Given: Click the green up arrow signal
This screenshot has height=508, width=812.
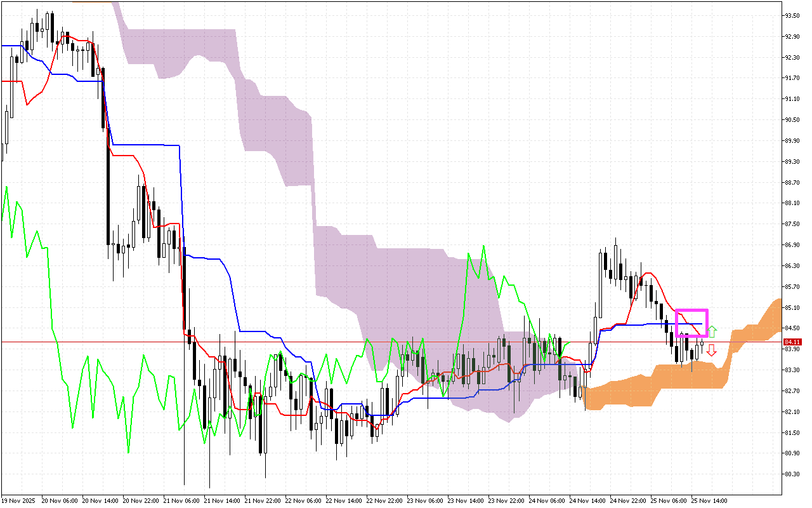Looking at the screenshot, I should click(x=712, y=331).
